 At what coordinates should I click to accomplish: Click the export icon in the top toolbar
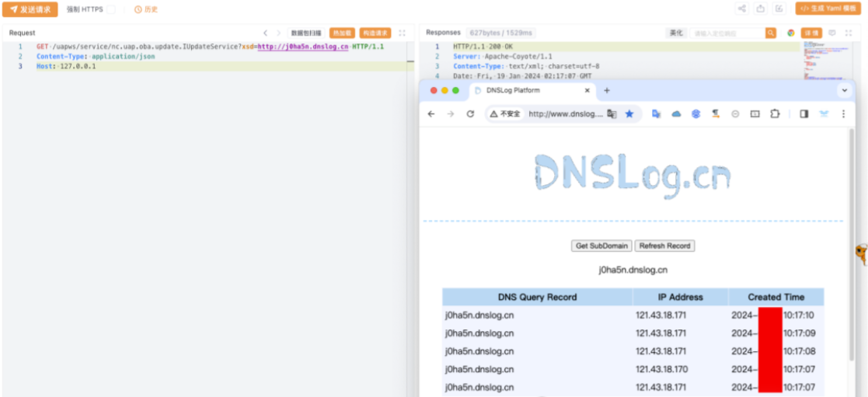pyautogui.click(x=761, y=9)
